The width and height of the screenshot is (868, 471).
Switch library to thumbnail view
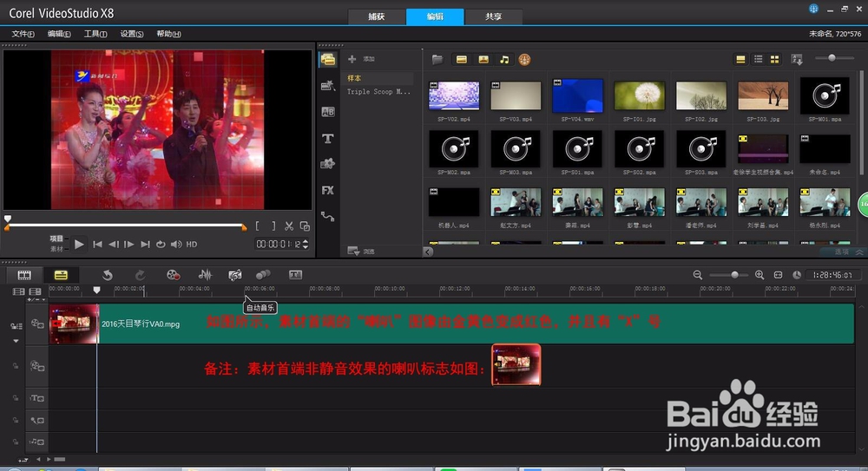point(775,59)
